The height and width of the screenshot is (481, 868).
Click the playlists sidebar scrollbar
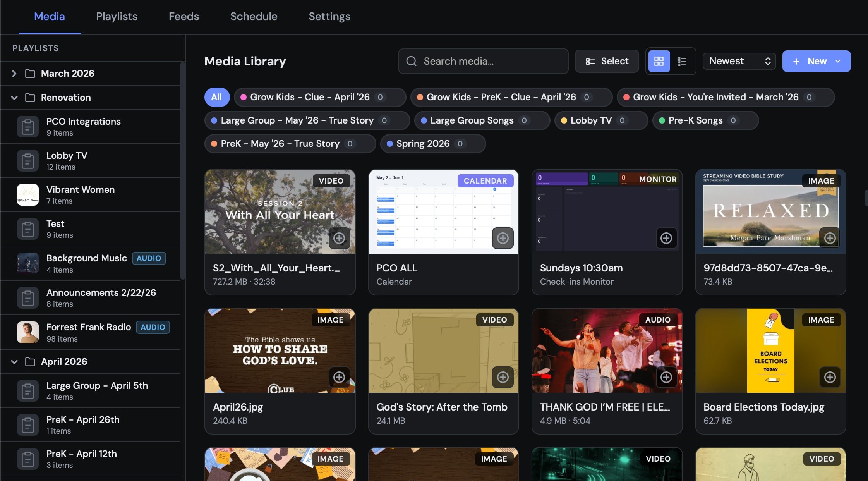click(x=183, y=170)
